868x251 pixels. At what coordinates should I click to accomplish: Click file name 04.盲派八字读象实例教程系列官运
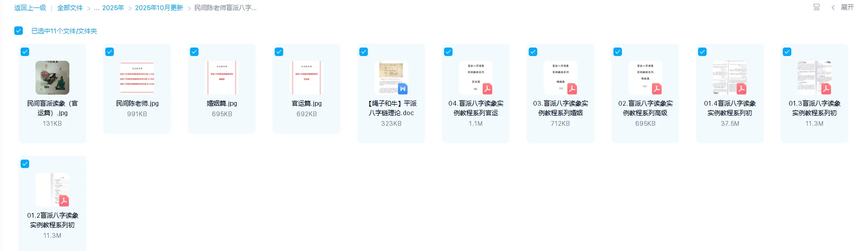click(476, 108)
